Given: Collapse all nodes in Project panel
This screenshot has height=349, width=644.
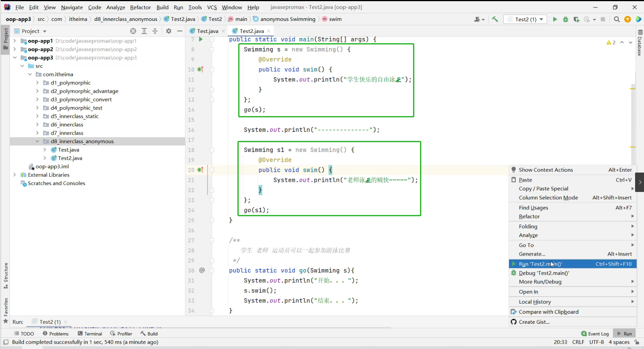Looking at the screenshot, I should (155, 31).
